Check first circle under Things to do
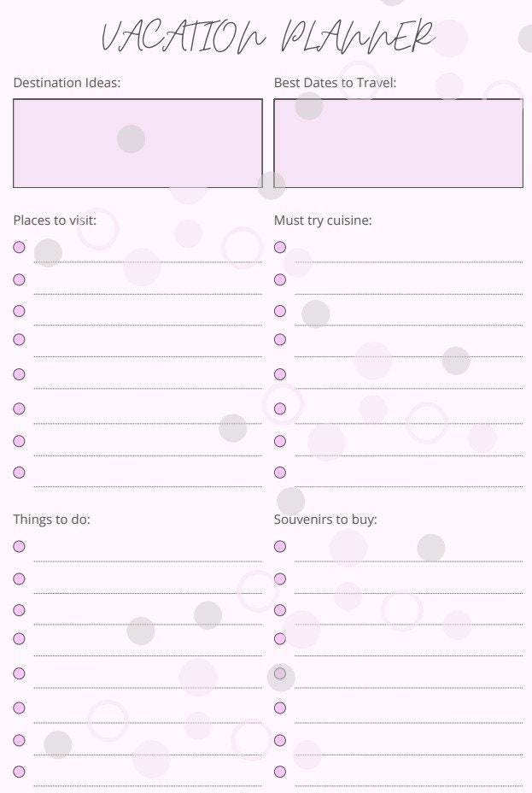The height and width of the screenshot is (793, 532). pos(19,546)
